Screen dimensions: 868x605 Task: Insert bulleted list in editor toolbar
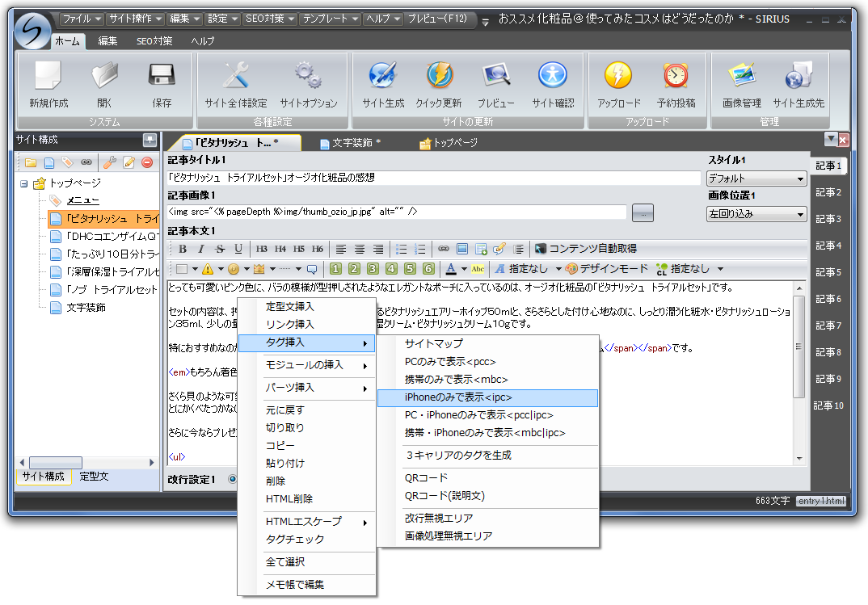(x=402, y=249)
